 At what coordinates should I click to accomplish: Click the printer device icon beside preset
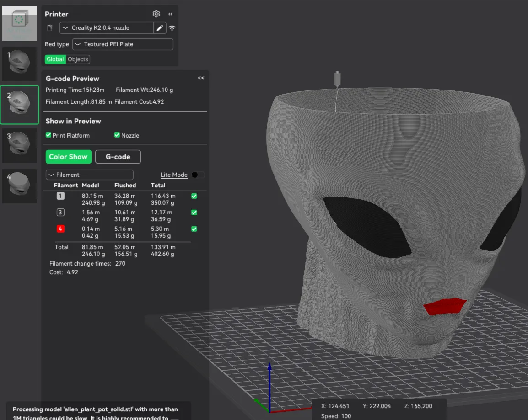[x=50, y=28]
